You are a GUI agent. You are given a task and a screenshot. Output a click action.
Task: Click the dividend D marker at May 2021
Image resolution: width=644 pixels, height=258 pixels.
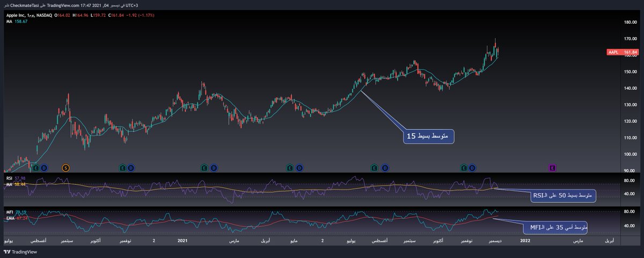click(x=299, y=168)
